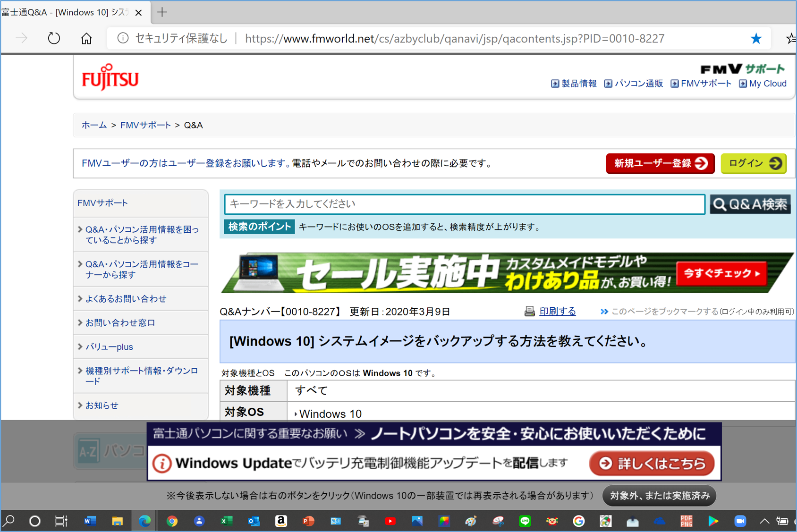Open PDF PNG converter taskbar icon

click(x=686, y=521)
